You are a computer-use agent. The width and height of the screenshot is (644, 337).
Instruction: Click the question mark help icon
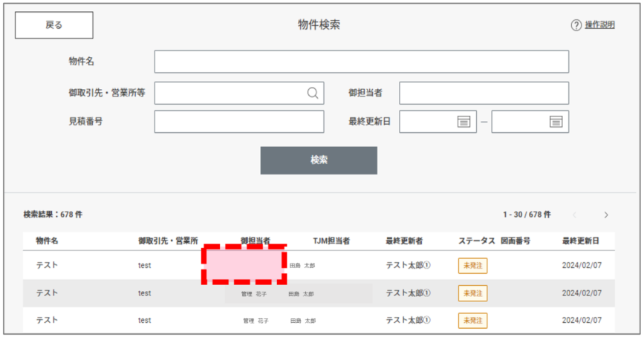[x=576, y=25]
